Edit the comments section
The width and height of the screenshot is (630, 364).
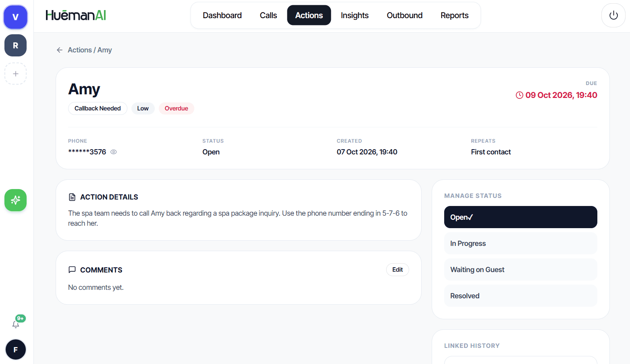[397, 270]
